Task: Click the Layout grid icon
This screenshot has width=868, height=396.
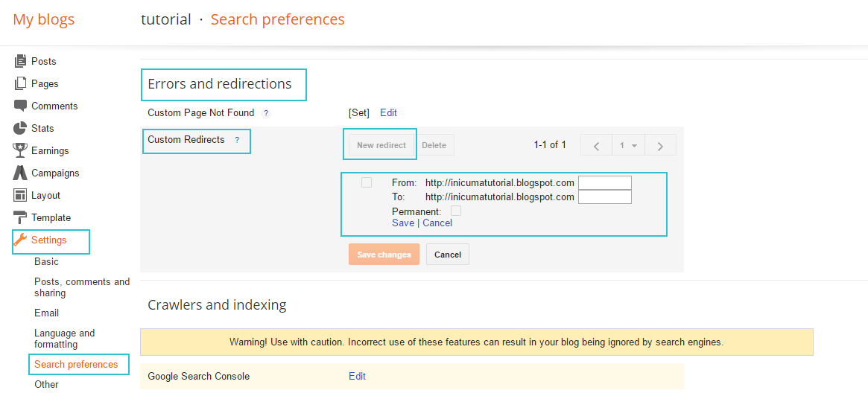Action: pyautogui.click(x=20, y=195)
